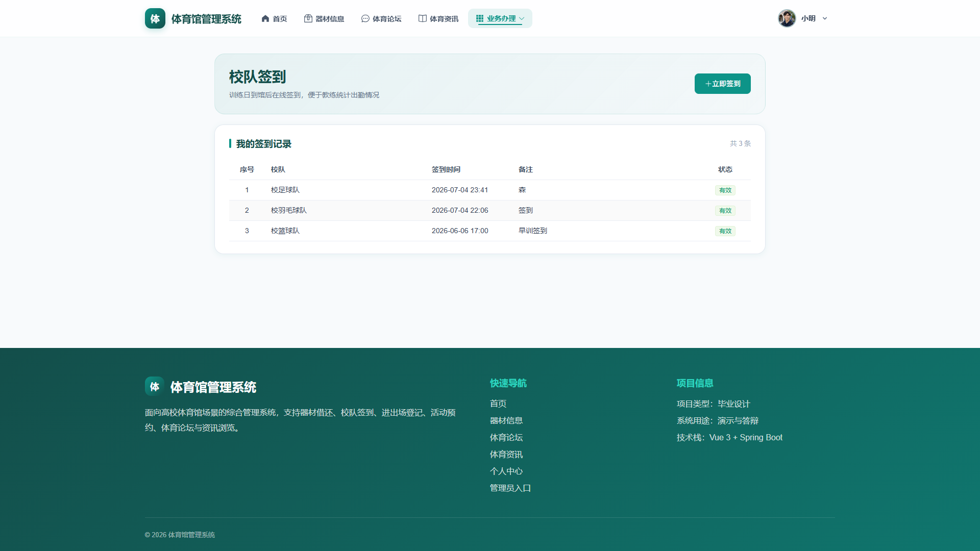Click the 有效 status tag for 校篮球队
The height and width of the screenshot is (551, 980).
tap(725, 231)
